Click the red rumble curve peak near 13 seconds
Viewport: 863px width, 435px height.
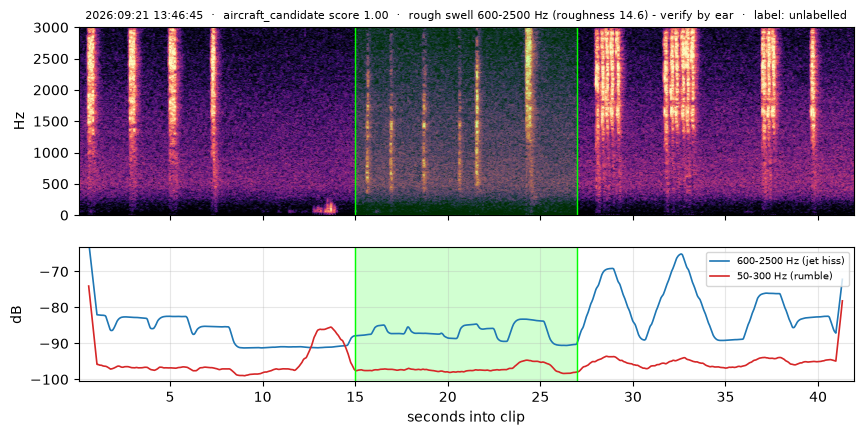330,327
